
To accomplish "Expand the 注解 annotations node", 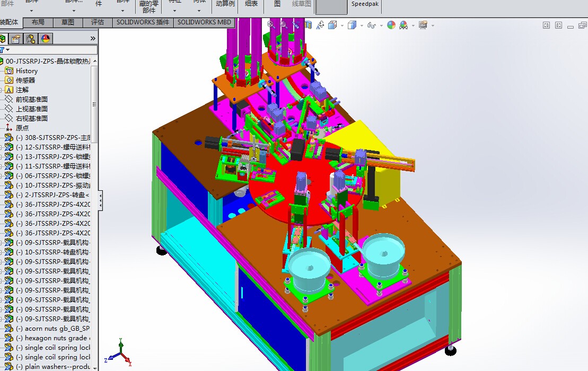I will 2,90.
